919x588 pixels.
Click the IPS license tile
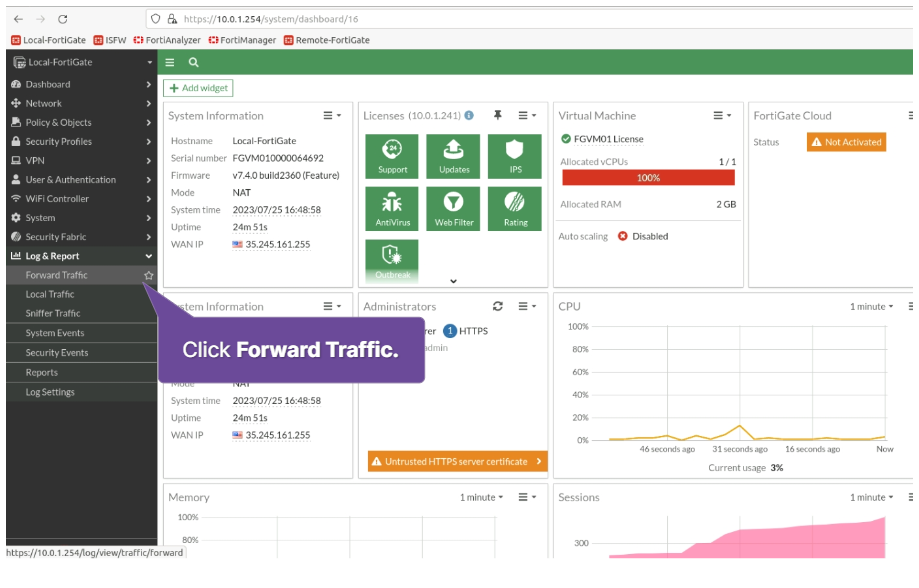(x=515, y=157)
